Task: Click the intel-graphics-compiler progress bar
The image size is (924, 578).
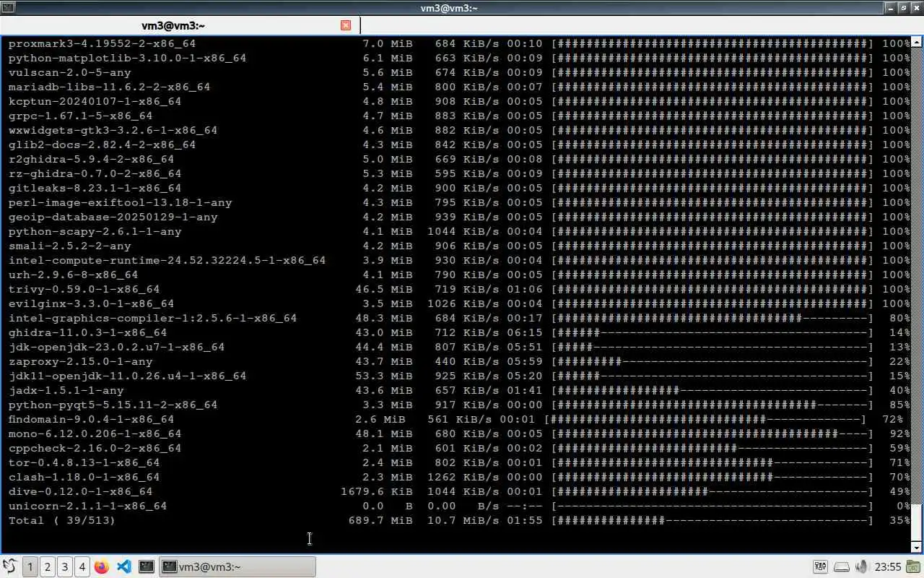Action: coord(712,318)
